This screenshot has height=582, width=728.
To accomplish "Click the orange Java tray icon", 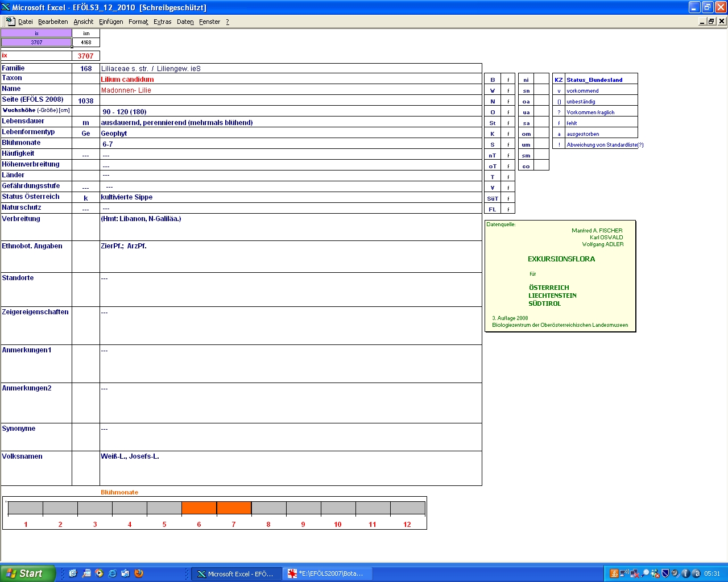I will [614, 573].
